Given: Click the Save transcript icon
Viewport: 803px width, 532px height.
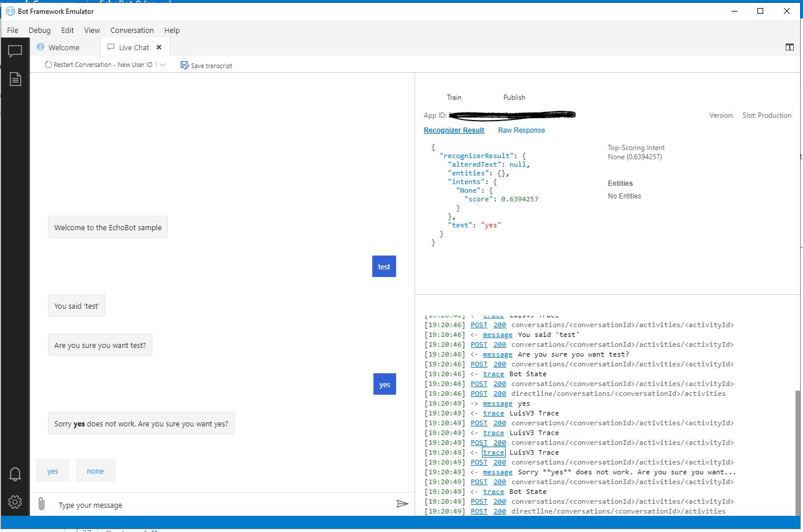Looking at the screenshot, I should [x=185, y=65].
